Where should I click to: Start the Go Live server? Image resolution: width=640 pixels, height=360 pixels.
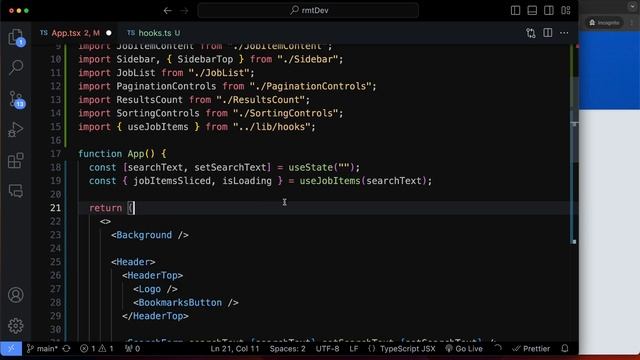464,349
